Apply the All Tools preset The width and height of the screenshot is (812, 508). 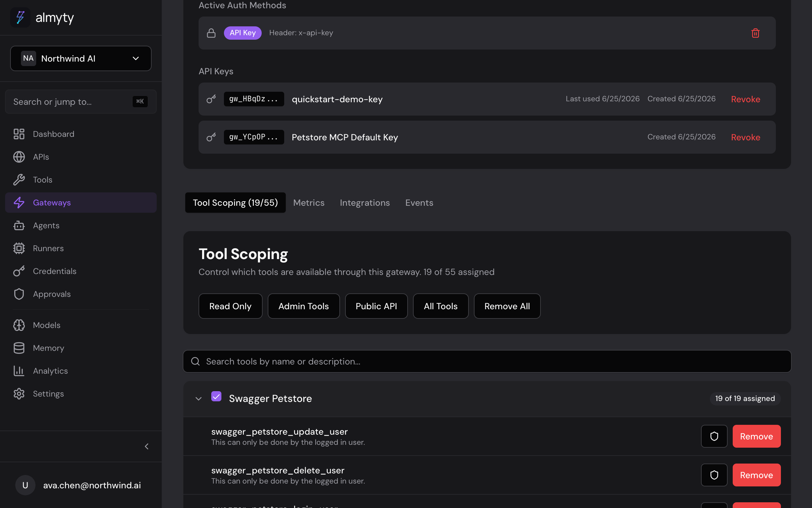click(x=441, y=306)
